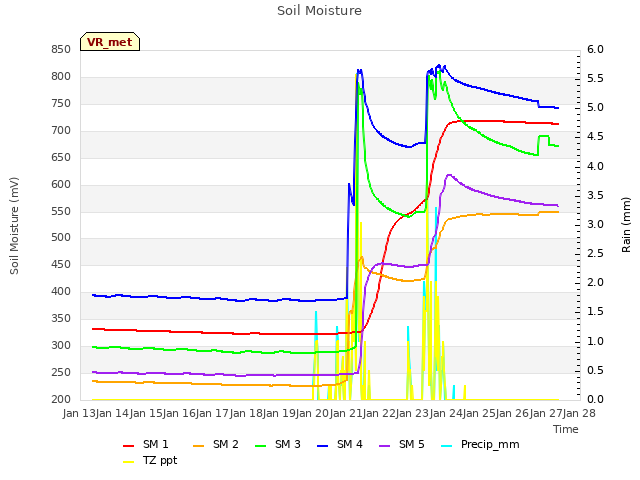Select SM 3 legend entry

coord(278,444)
